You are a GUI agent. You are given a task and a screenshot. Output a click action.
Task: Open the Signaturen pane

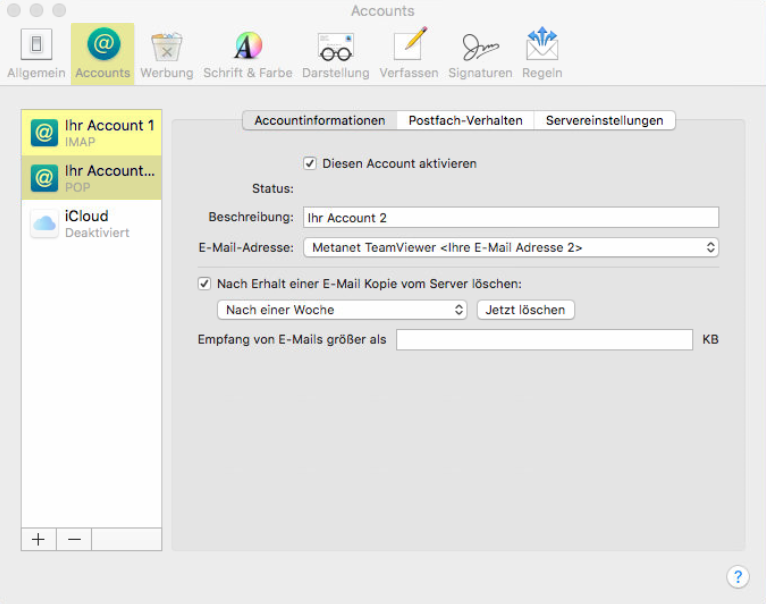(480, 54)
